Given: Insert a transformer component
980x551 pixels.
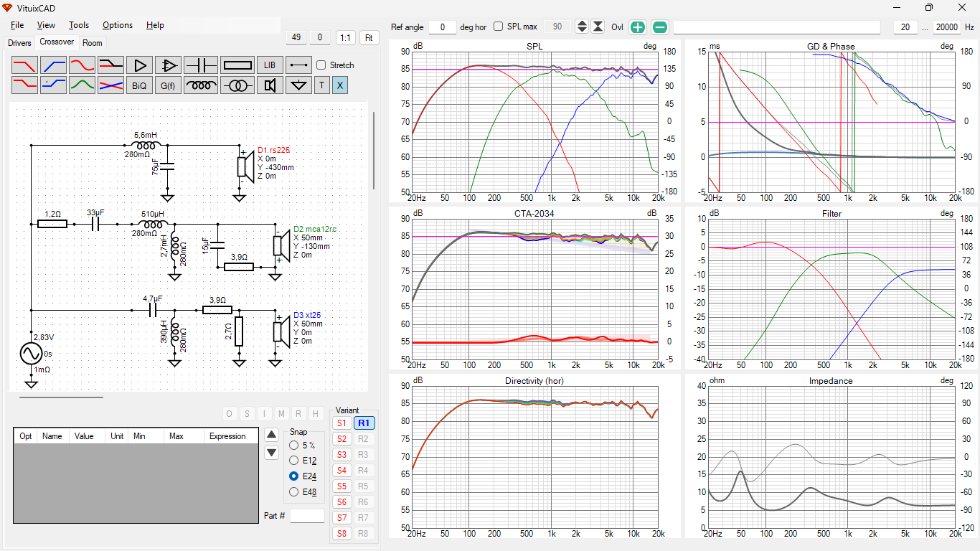Looking at the screenshot, I should 237,85.
